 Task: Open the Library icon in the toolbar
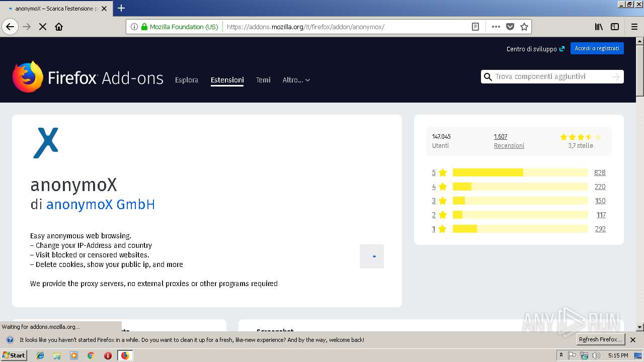pos(599,27)
